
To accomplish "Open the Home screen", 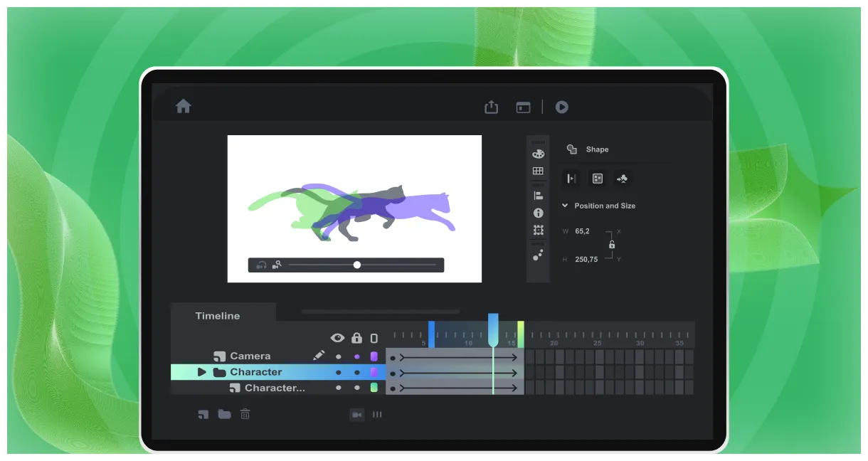I will click(184, 106).
